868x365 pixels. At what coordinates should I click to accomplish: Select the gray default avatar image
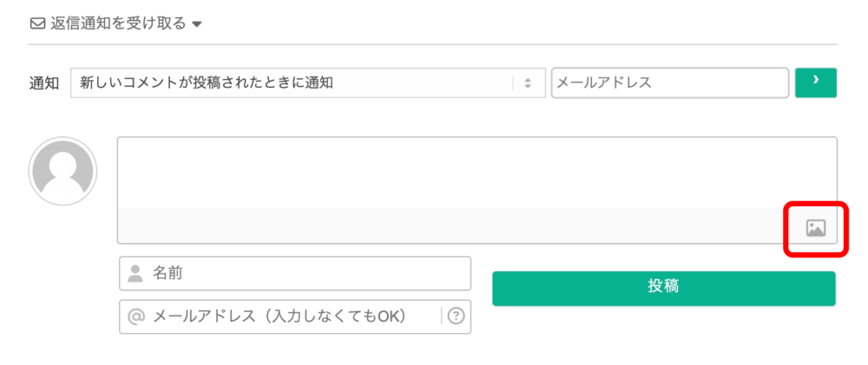tap(62, 171)
